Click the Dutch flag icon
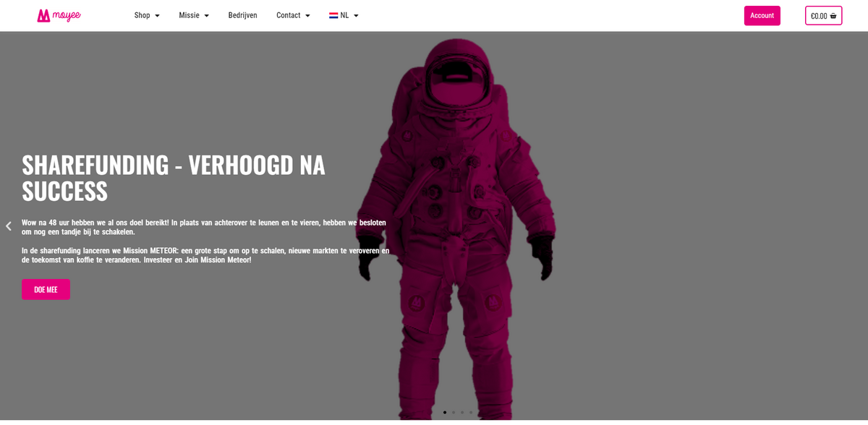Screen dimensions: 868x425 click(x=333, y=15)
